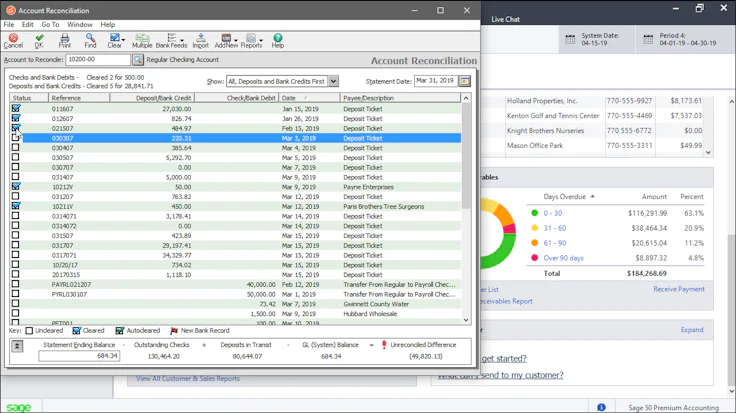Check the box for Gwinnett County Water
The image size is (736, 413).
[x=15, y=304]
